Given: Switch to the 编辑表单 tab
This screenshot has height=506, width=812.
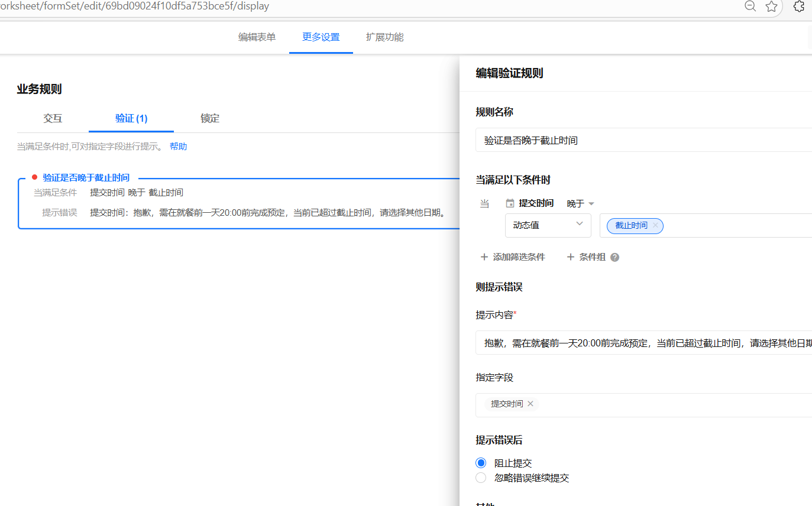Looking at the screenshot, I should click(x=257, y=37).
